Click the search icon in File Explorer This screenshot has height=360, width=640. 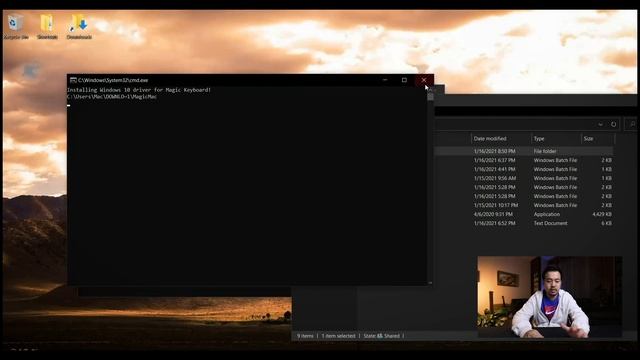[x=632, y=124]
